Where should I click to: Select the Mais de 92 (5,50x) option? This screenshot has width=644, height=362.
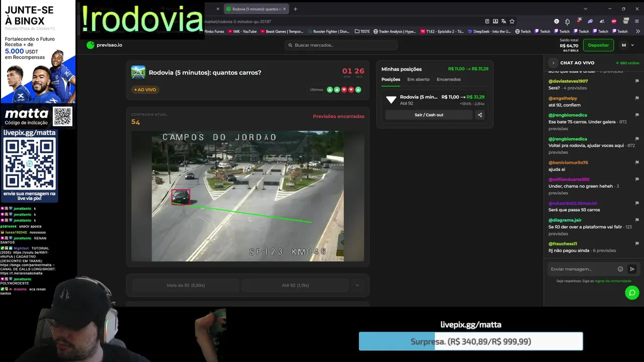coord(186,285)
